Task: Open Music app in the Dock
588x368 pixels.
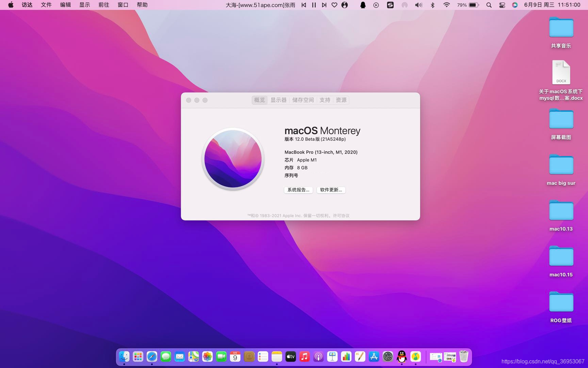Action: [x=305, y=357]
